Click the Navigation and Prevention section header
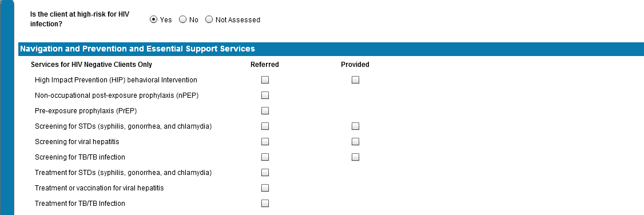 [331, 49]
